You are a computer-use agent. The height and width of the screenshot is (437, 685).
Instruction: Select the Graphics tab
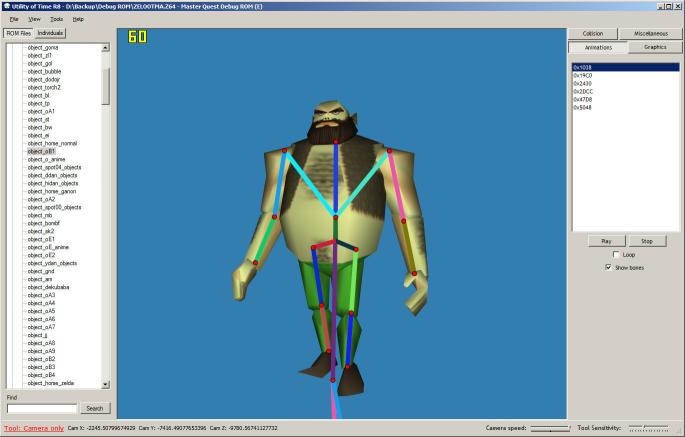pos(655,47)
